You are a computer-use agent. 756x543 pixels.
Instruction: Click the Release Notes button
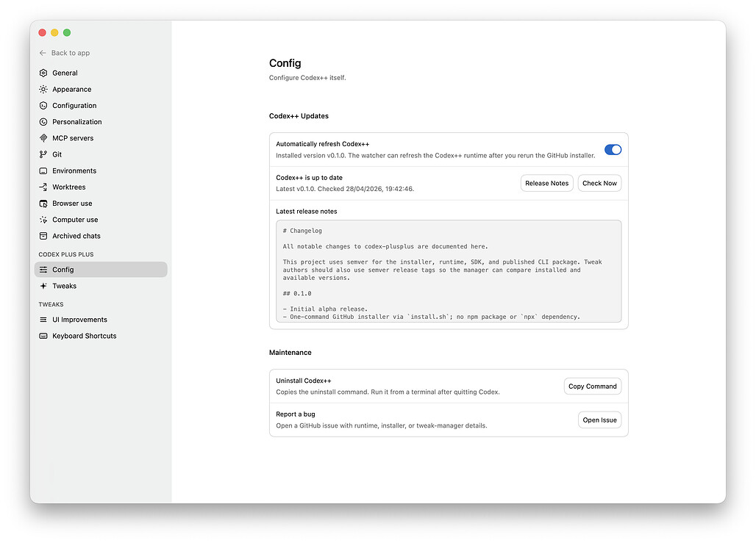pyautogui.click(x=546, y=183)
